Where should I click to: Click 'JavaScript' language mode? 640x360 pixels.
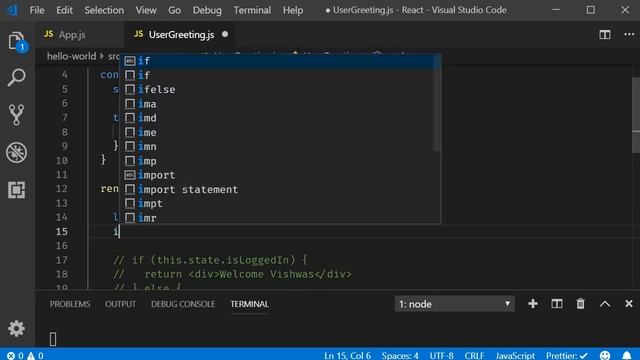515,356
